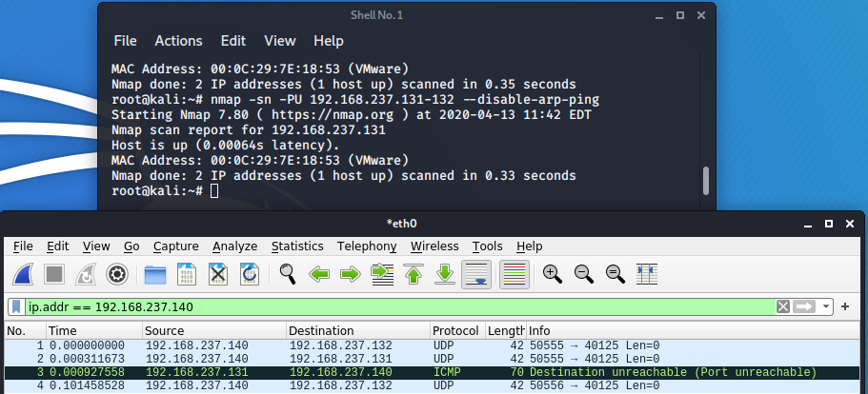Open the Go menu in Wireshark

131,246
